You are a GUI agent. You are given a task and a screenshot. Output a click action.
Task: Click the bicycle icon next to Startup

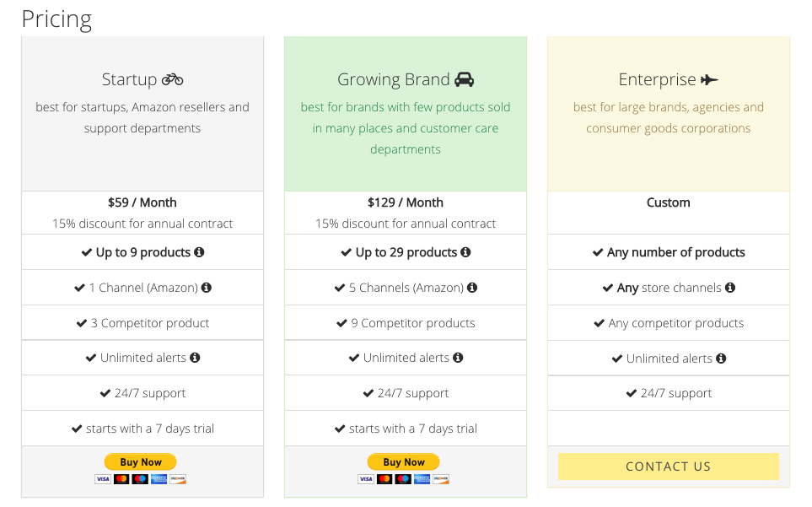pyautogui.click(x=173, y=79)
